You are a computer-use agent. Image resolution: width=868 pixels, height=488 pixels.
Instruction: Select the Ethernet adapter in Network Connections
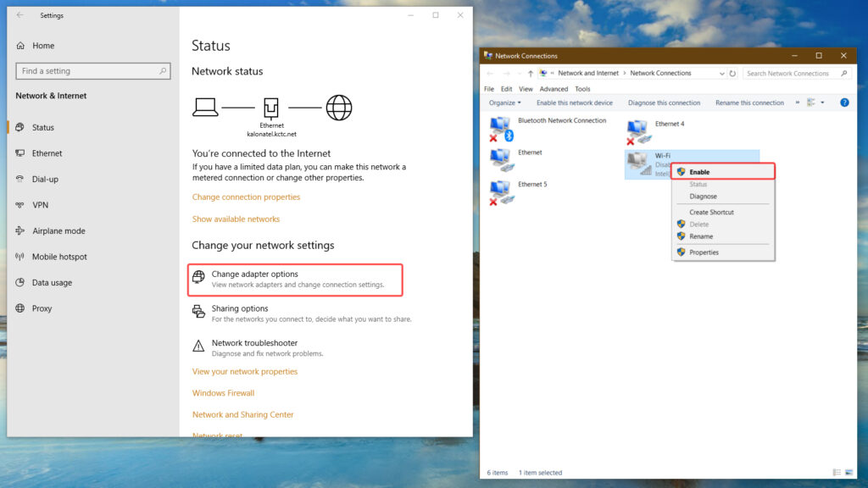[x=516, y=159]
